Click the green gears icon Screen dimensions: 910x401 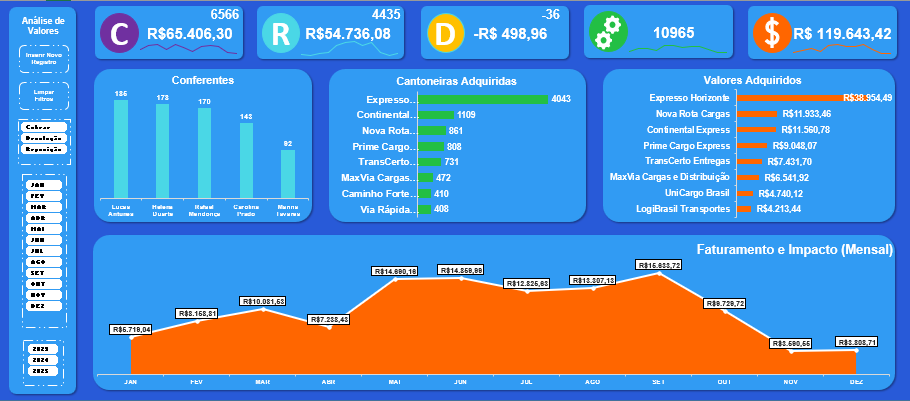[x=606, y=33]
